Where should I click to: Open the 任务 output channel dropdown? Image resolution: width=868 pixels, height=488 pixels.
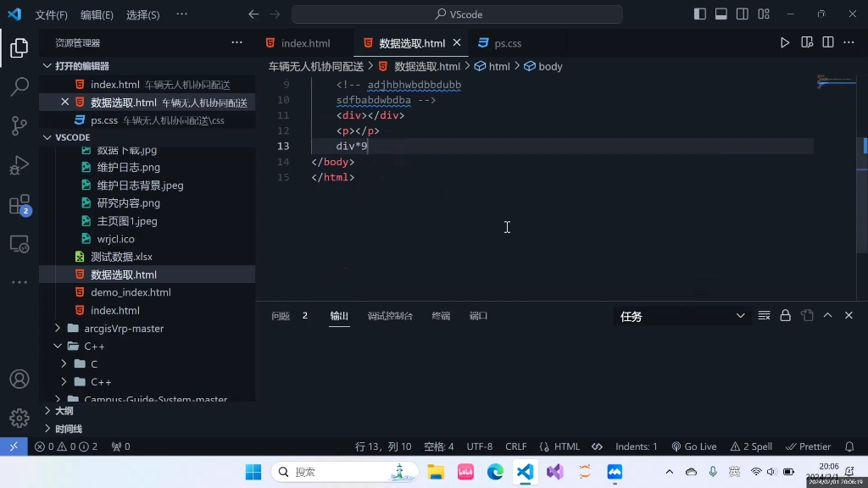click(682, 316)
